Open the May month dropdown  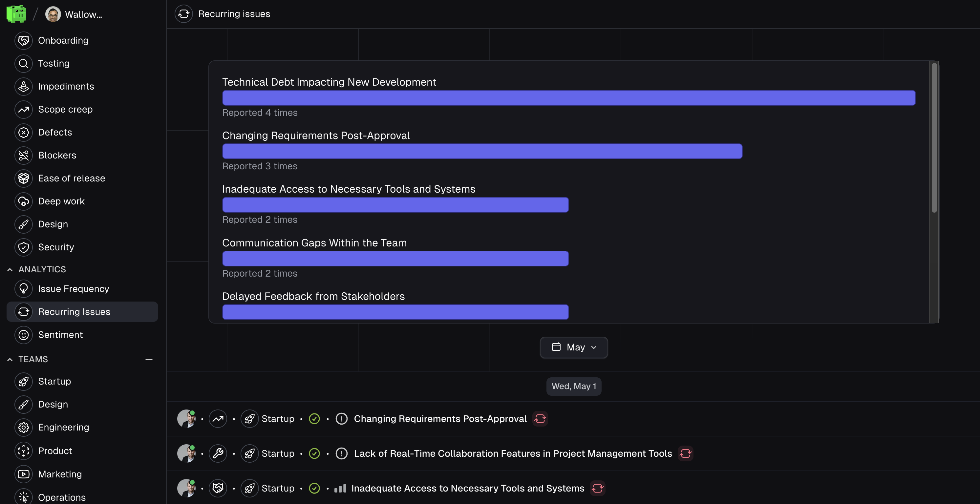coord(574,347)
